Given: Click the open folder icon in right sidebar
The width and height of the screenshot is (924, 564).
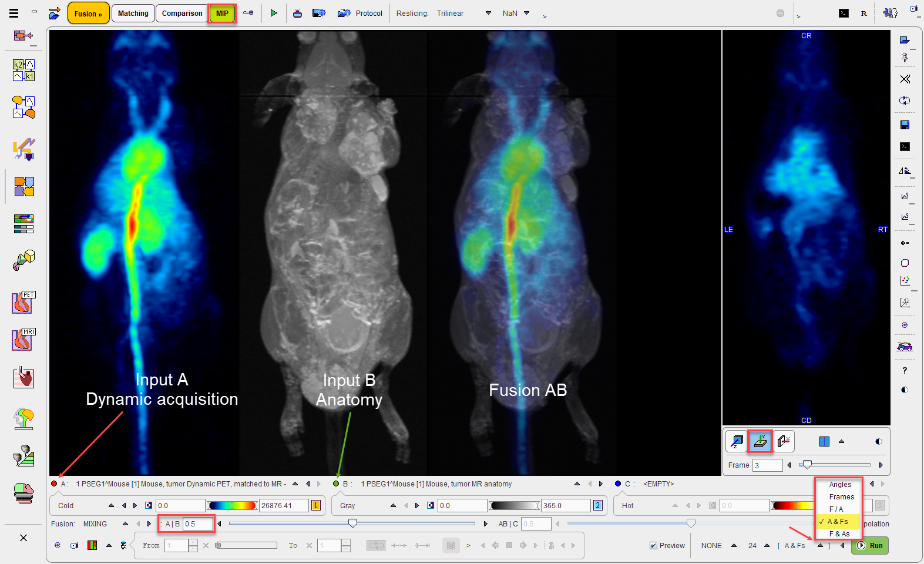Looking at the screenshot, I should [x=905, y=40].
